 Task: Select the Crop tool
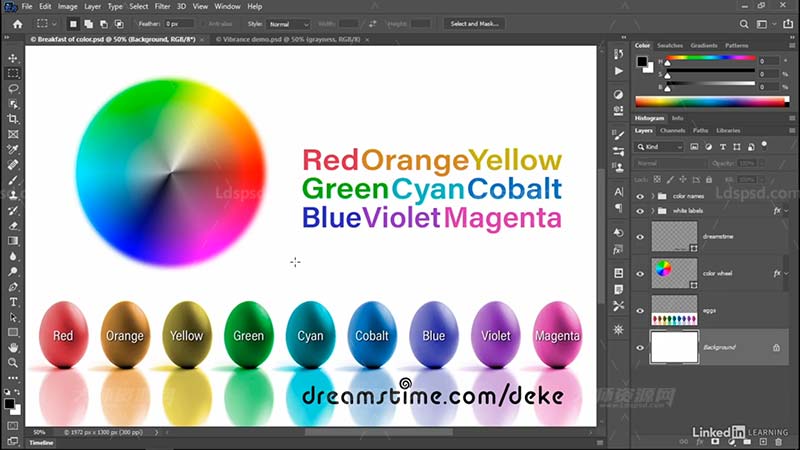coord(13,119)
